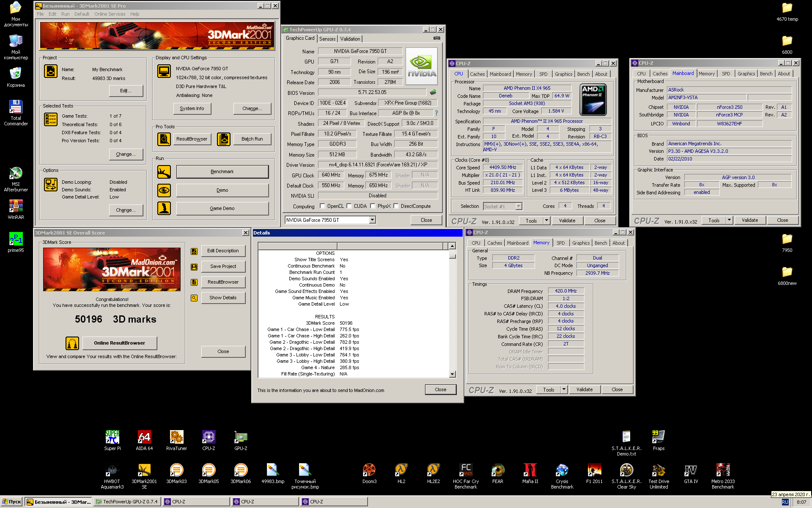Image resolution: width=812 pixels, height=508 pixels.
Task: Click the Batch Run button
Action: [252, 139]
